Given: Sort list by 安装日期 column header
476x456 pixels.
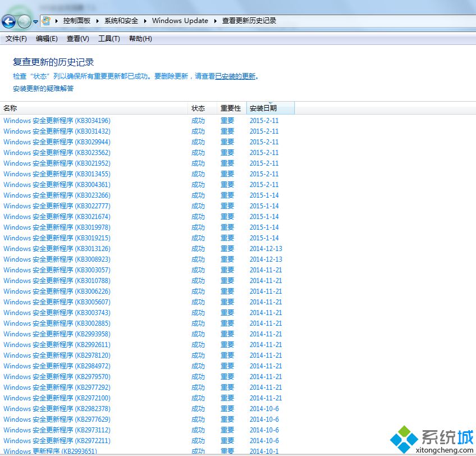Looking at the screenshot, I should [271, 108].
